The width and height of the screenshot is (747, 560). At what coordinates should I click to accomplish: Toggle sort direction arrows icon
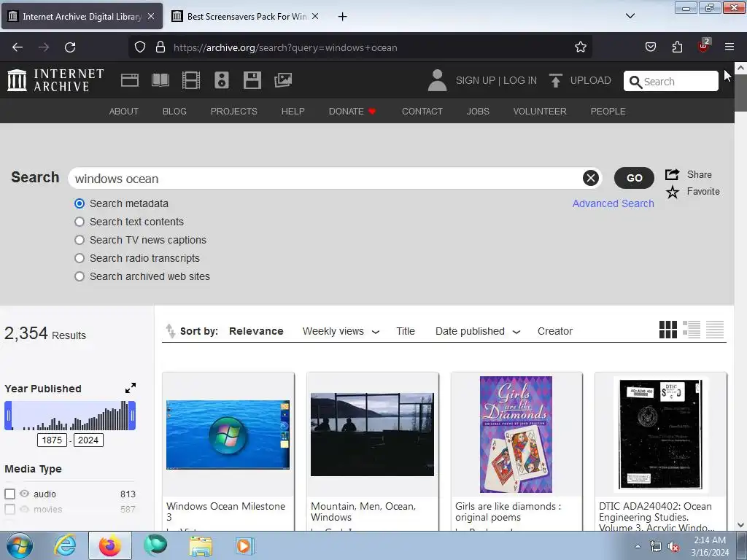pos(170,331)
